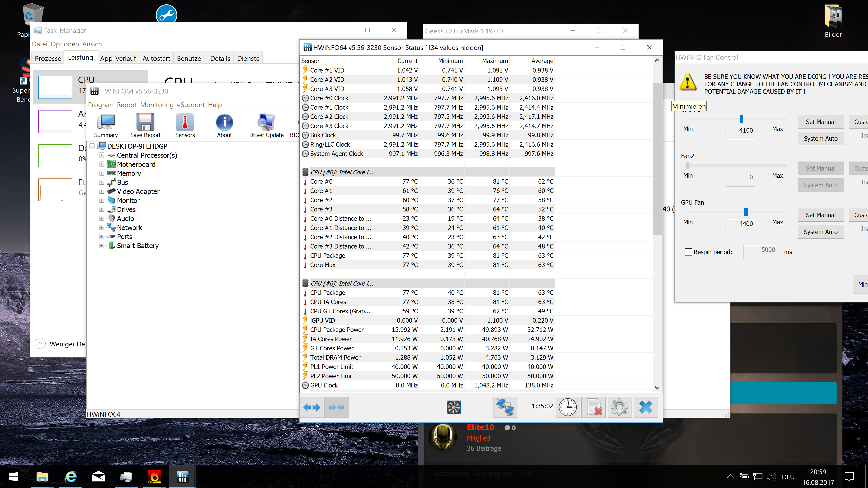Expand the Video Adapter tree node
868x488 pixels.
click(102, 191)
